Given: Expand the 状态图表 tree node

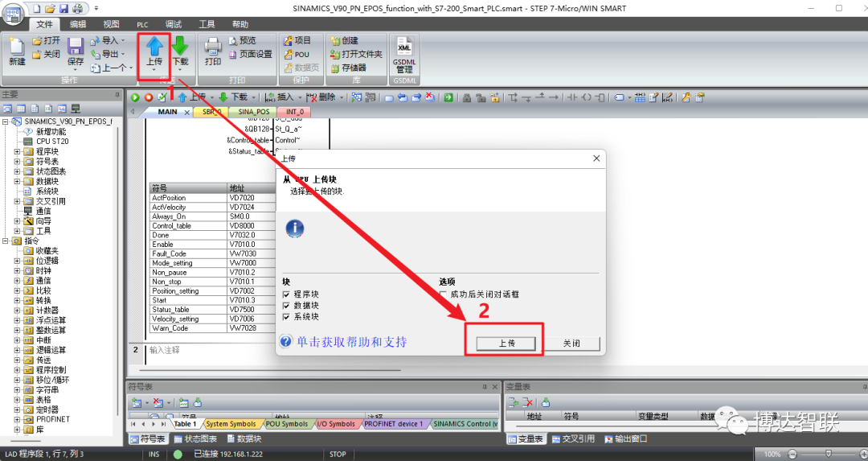Looking at the screenshot, I should (x=17, y=171).
